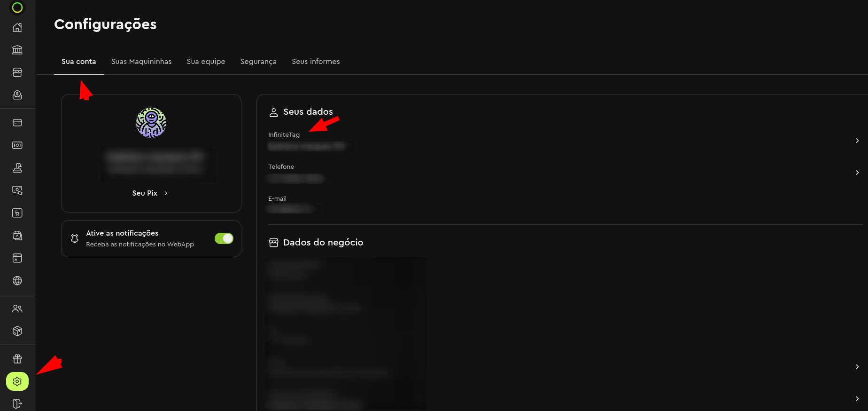Open the Segurança tab

click(258, 62)
